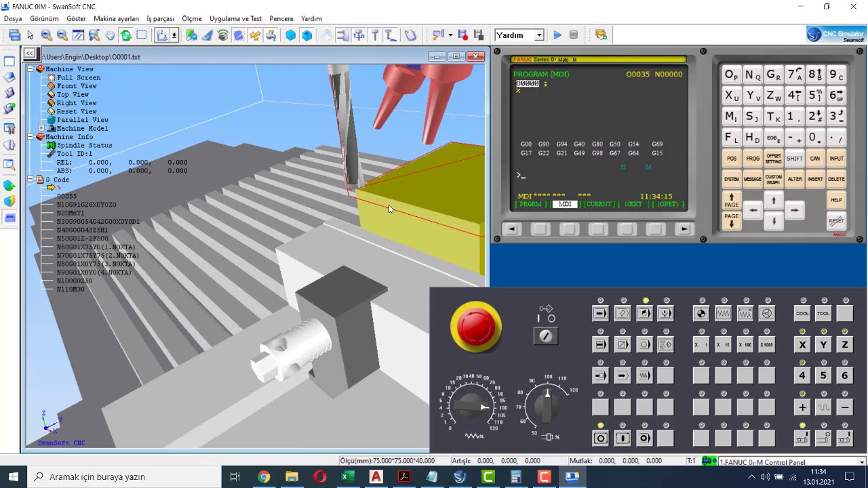Click the minus direction jog key
This screenshot has height=488, width=868.
tap(845, 407)
